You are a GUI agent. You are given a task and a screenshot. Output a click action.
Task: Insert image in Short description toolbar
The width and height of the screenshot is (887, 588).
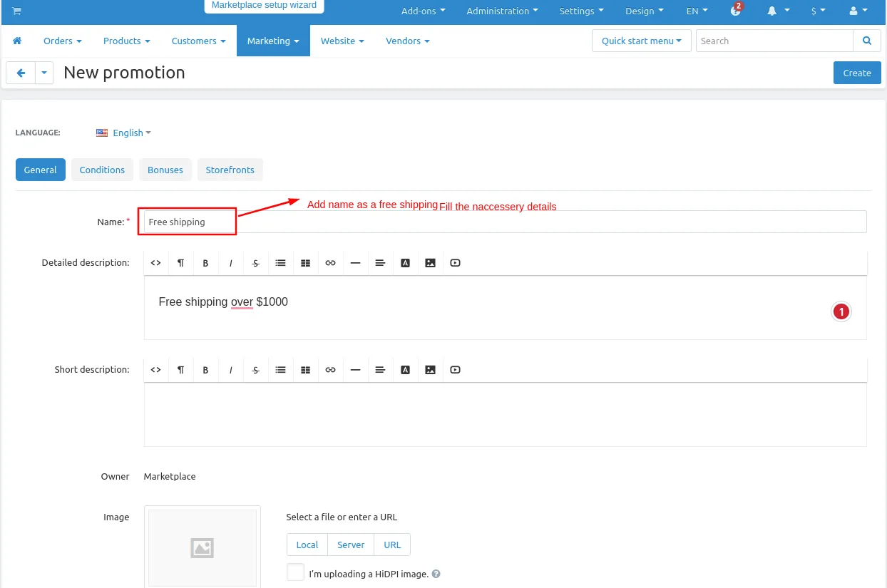click(431, 370)
